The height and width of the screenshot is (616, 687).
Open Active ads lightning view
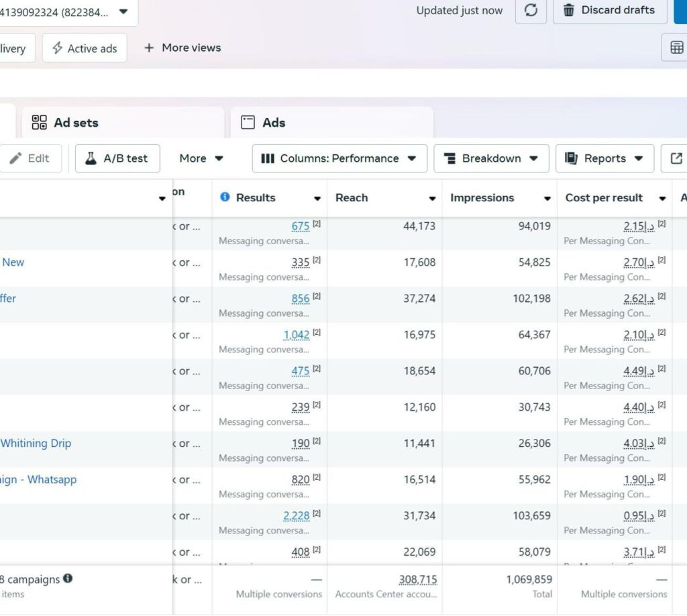pos(85,48)
